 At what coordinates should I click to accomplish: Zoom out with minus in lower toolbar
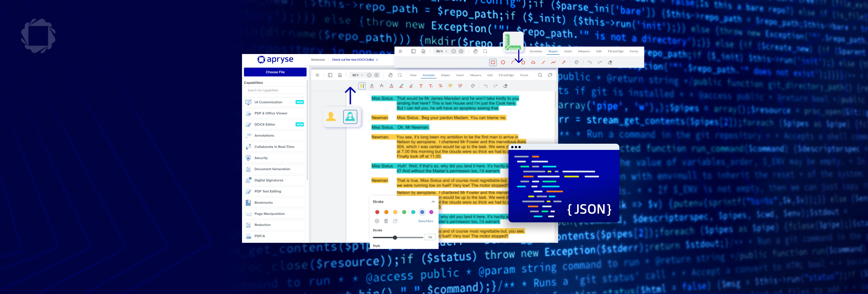pos(369,75)
